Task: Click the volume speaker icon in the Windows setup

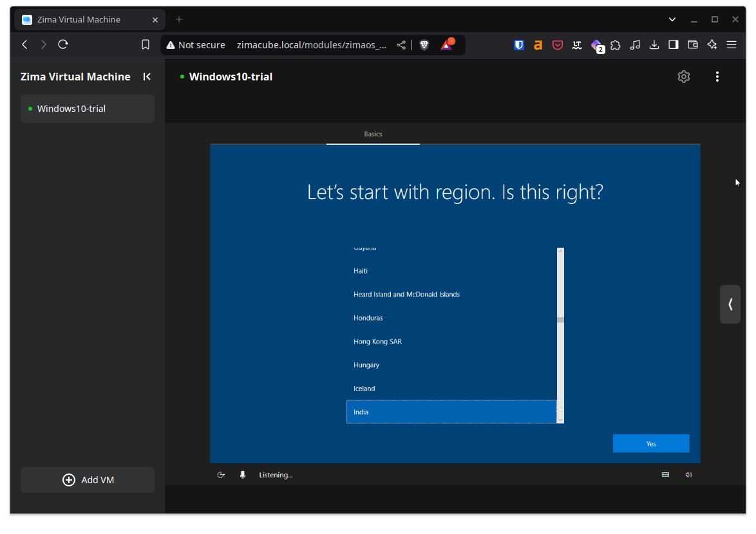Action: (688, 475)
